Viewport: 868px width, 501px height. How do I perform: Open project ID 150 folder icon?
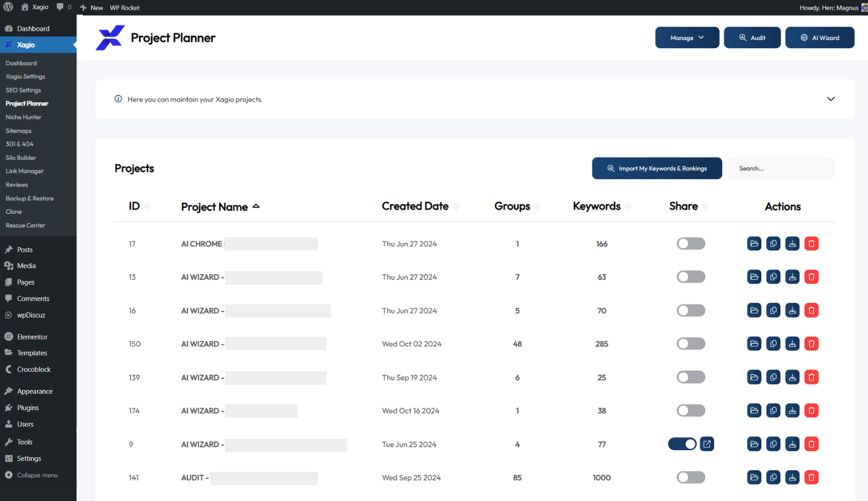(x=754, y=344)
